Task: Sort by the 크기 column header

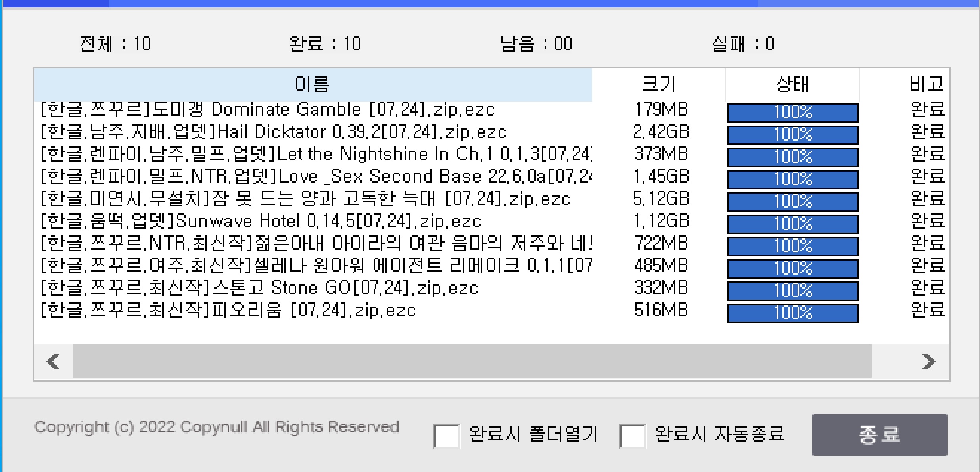Action: point(658,84)
